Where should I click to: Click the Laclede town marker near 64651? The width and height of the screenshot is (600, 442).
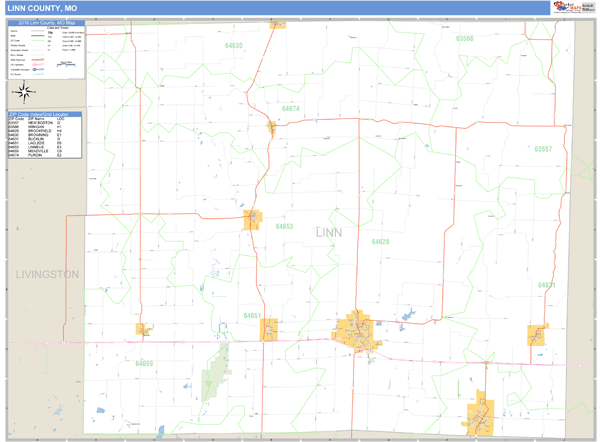pyautogui.click(x=269, y=328)
